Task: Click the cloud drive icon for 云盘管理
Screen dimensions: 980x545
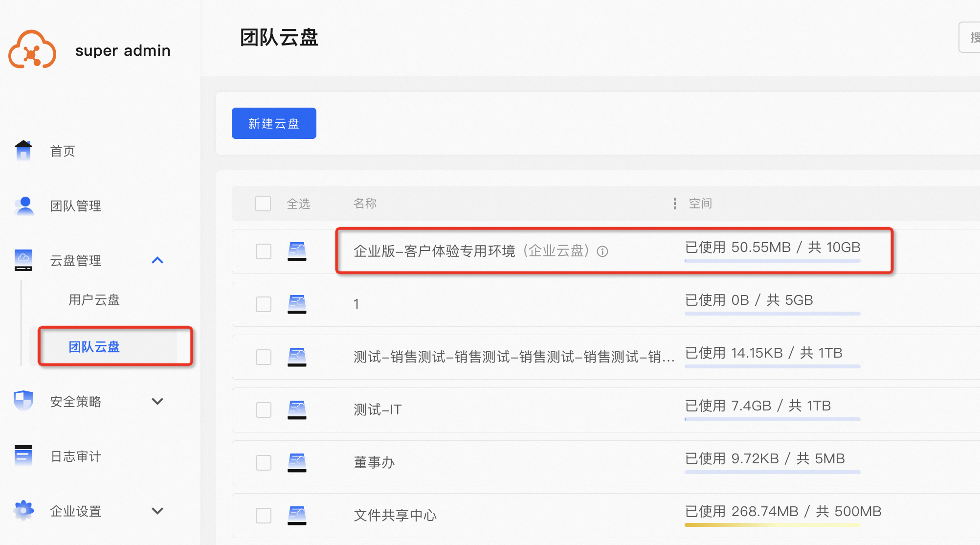Action: [x=23, y=260]
